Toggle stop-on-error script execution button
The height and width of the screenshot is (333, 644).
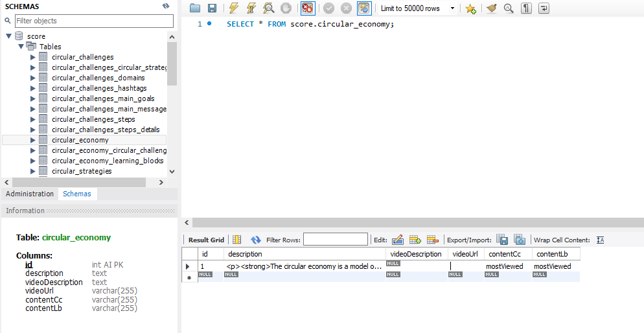[x=308, y=8]
